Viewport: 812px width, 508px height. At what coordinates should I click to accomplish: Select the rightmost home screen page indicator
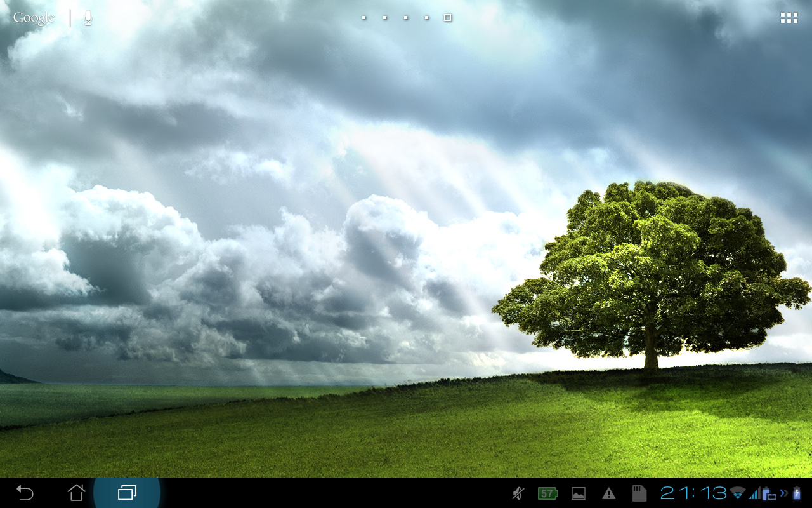[x=447, y=17]
